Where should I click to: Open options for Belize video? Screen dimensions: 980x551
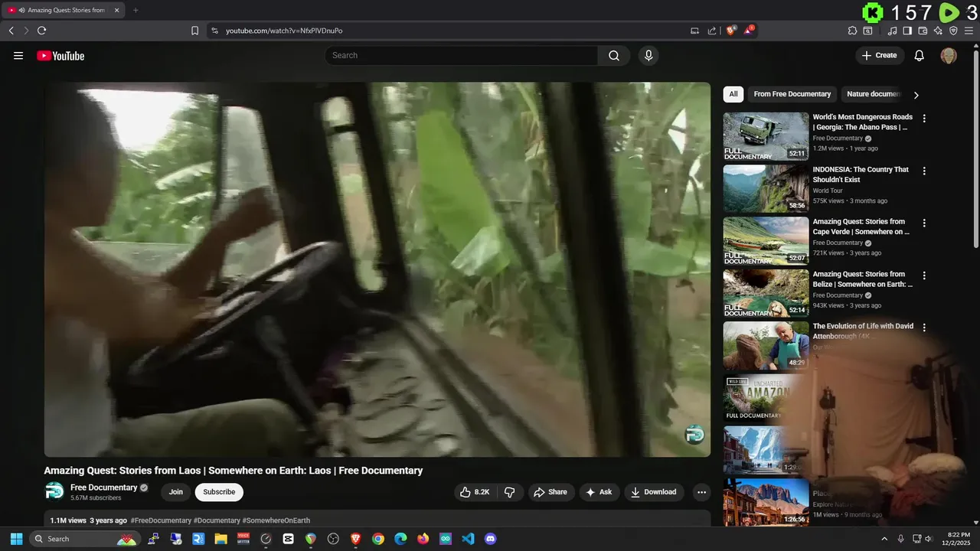tap(924, 275)
